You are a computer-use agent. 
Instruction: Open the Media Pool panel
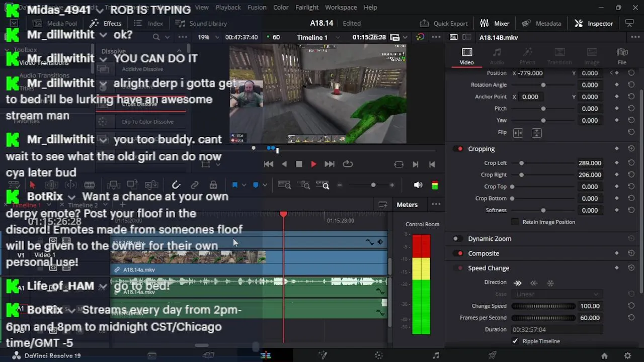coord(55,23)
